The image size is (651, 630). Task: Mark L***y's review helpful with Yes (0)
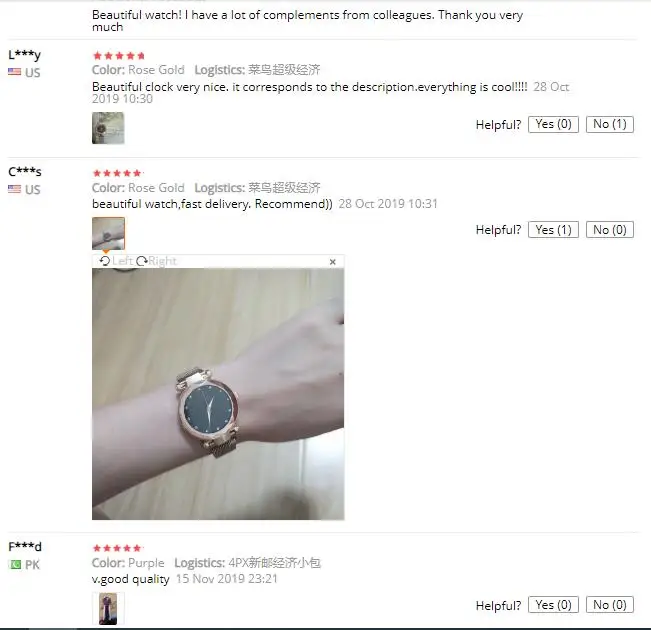(x=553, y=124)
